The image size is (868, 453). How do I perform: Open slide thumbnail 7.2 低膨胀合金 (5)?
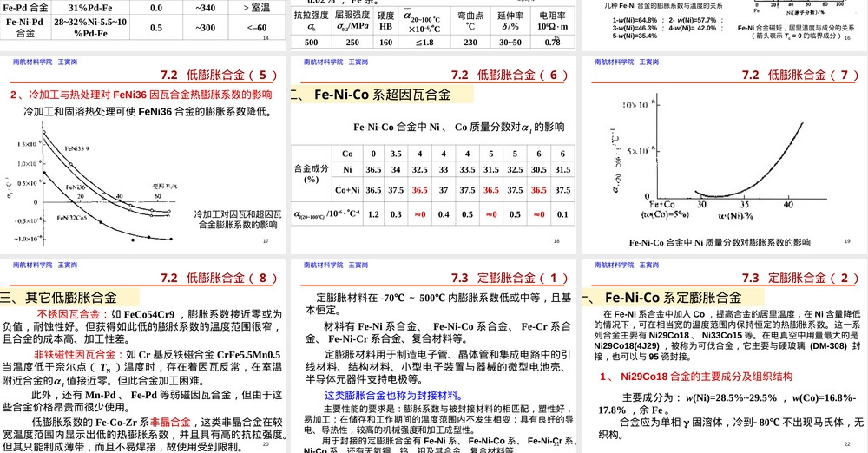[143, 154]
